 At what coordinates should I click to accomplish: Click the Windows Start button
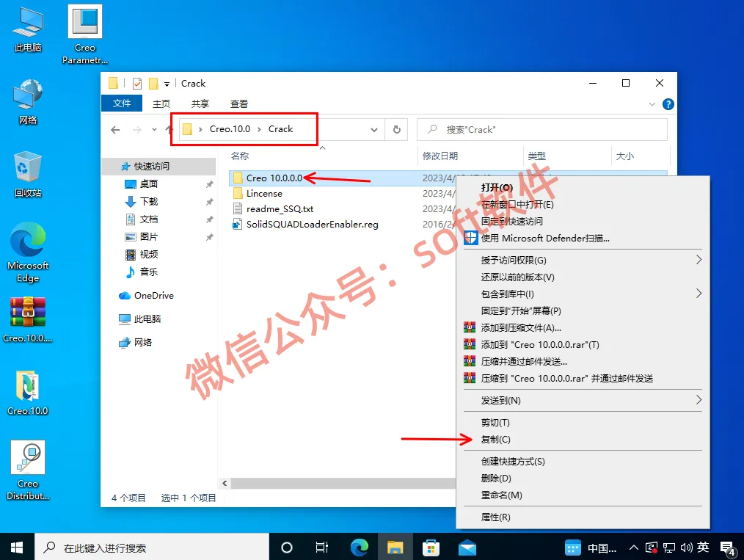(x=17, y=548)
